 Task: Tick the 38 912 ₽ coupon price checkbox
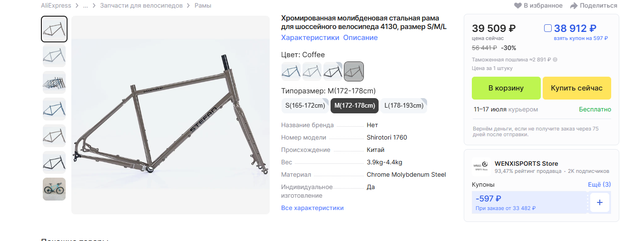click(x=548, y=28)
